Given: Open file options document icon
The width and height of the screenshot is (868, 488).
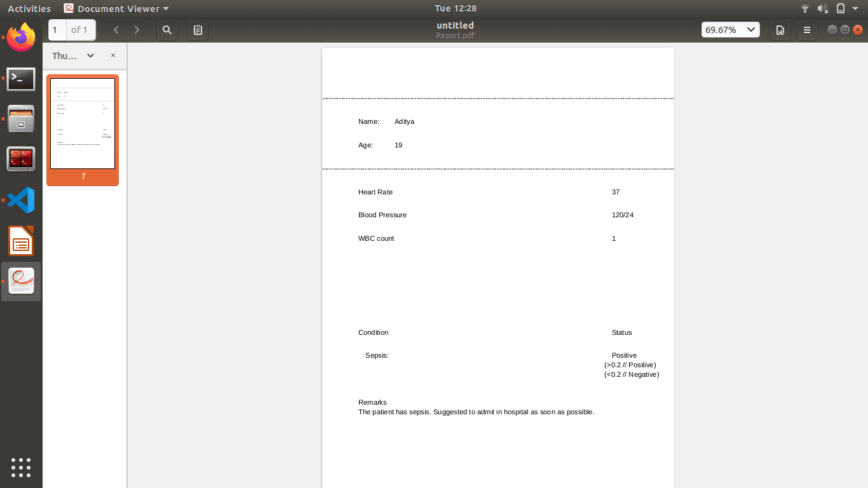Looking at the screenshot, I should pos(780,30).
